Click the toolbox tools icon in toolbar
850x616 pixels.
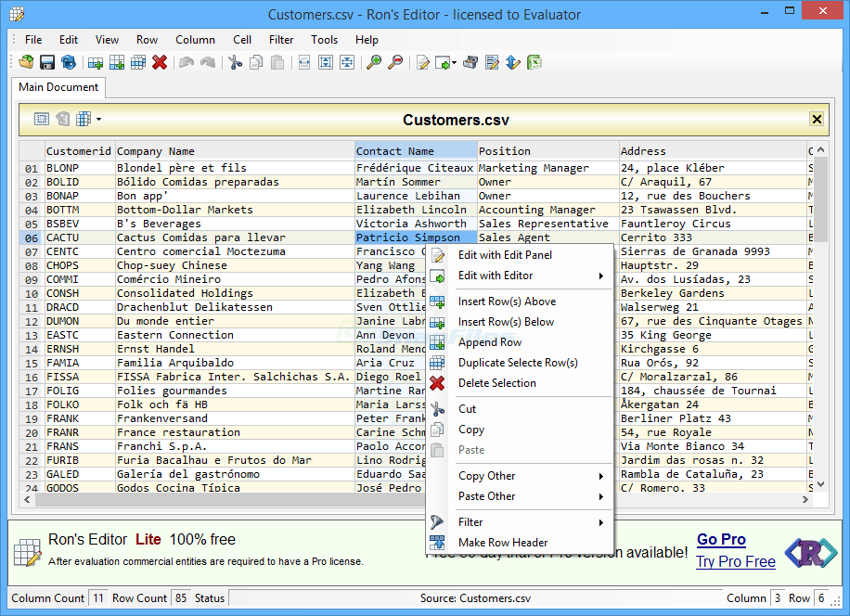[470, 62]
